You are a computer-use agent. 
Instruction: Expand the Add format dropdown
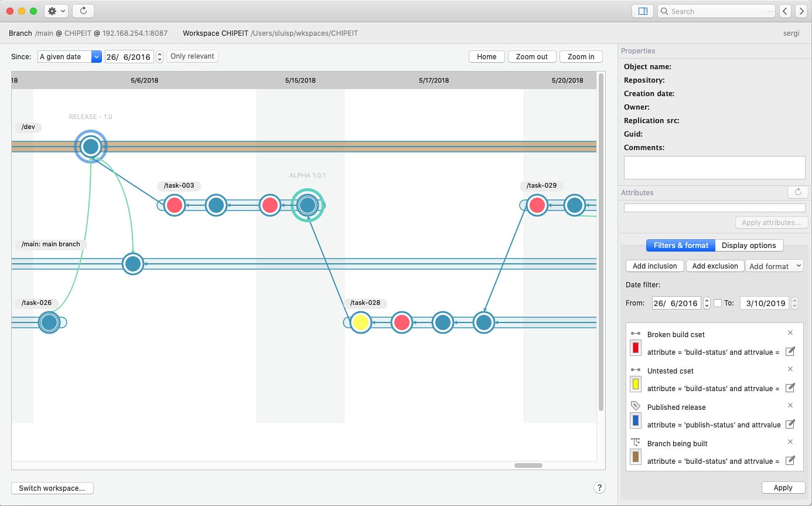(x=774, y=266)
